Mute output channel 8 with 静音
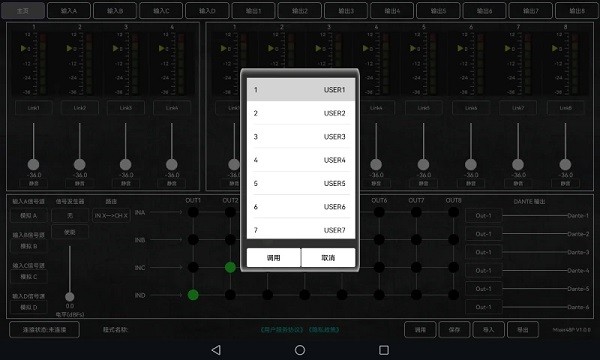 click(x=566, y=184)
